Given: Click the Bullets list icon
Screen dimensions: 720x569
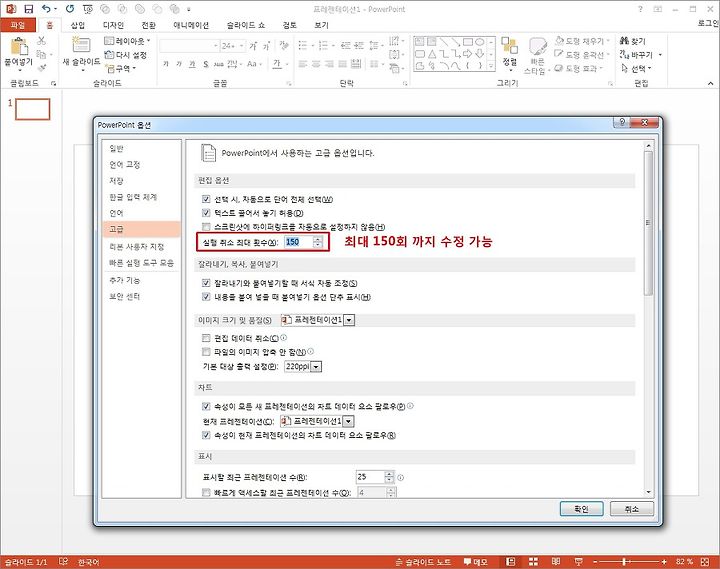Looking at the screenshot, I should (303, 45).
